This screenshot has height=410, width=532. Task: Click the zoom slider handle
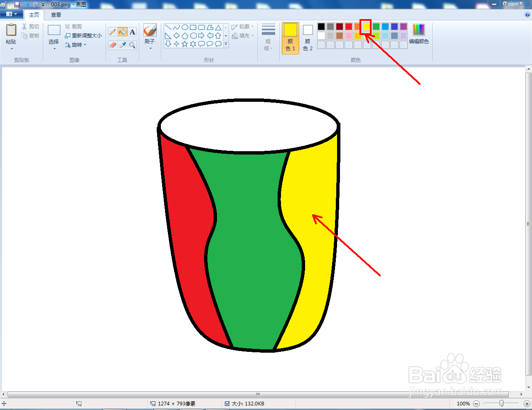tap(502, 403)
